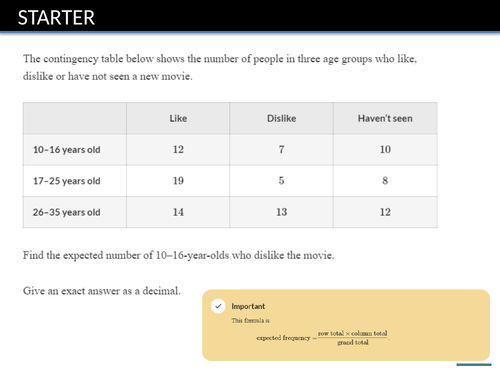
Task: Click the expected frequency formula
Action: tap(322, 338)
